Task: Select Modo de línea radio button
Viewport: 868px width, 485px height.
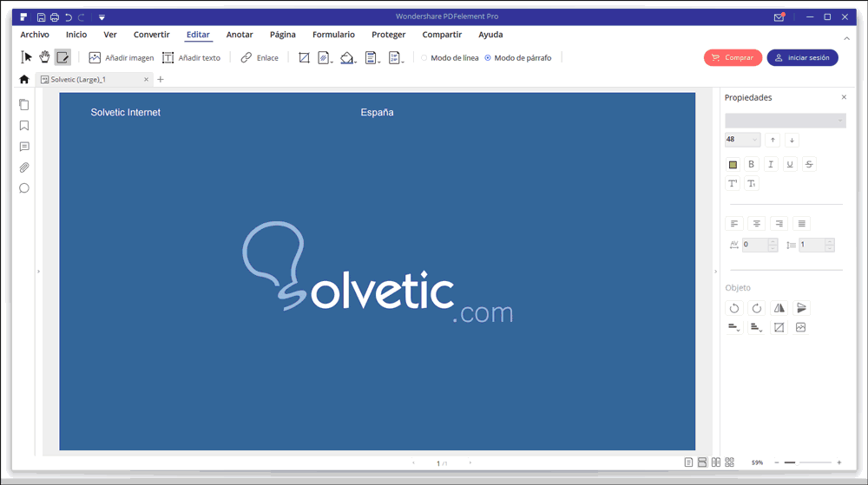Action: point(424,57)
